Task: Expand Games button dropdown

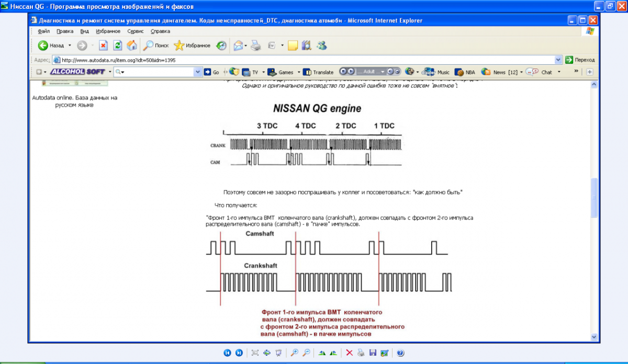Action: tap(299, 72)
